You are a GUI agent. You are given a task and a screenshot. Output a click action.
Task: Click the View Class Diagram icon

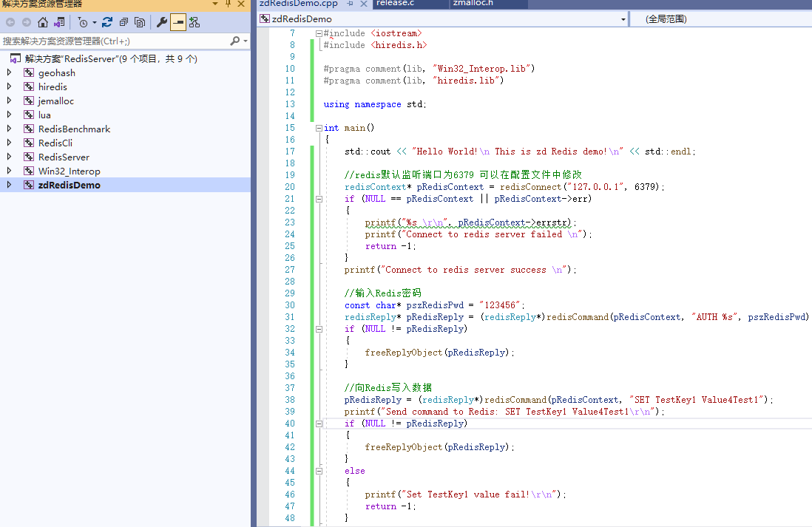point(194,22)
